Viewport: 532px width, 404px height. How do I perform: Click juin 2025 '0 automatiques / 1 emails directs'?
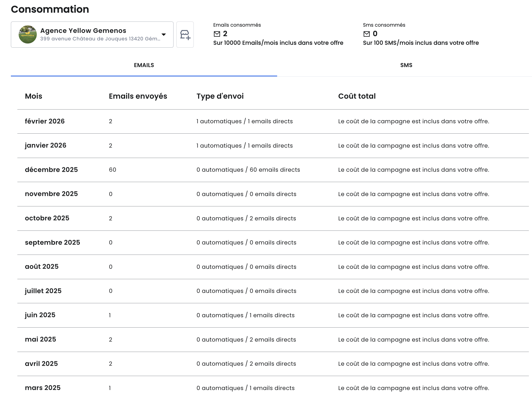click(246, 315)
